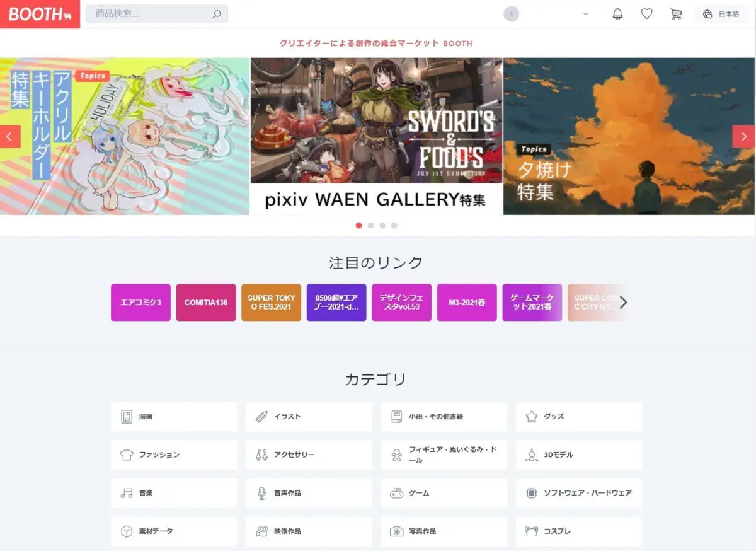Open the 0509超#エアブー2021 link
The width and height of the screenshot is (756, 551).
click(336, 303)
